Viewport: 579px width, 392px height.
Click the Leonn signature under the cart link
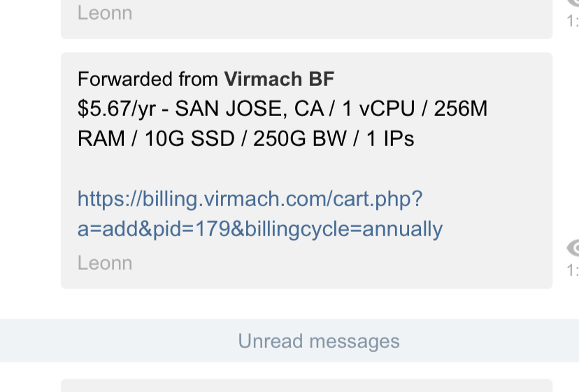pyautogui.click(x=105, y=263)
